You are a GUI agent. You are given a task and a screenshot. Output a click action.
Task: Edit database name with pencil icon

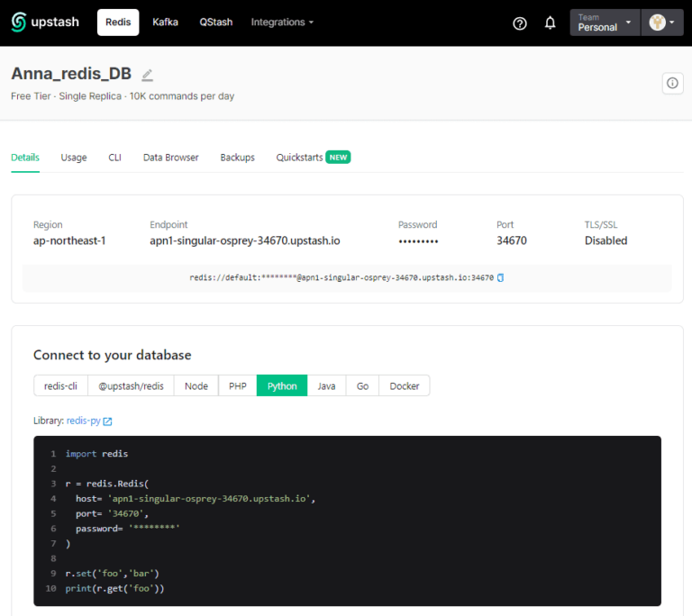(x=148, y=75)
